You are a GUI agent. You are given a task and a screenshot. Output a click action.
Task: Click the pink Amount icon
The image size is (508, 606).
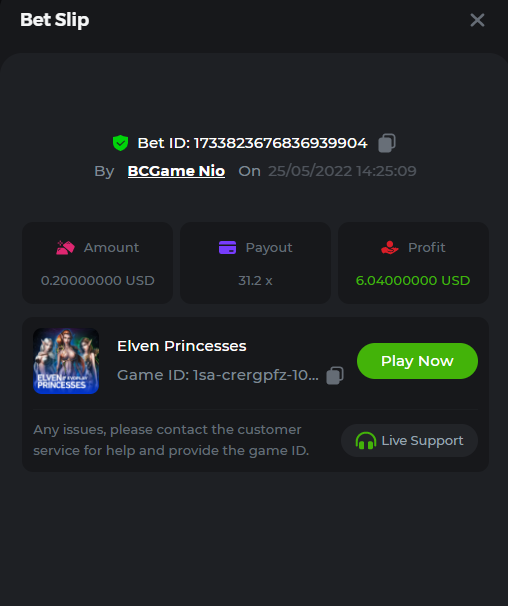(x=65, y=247)
